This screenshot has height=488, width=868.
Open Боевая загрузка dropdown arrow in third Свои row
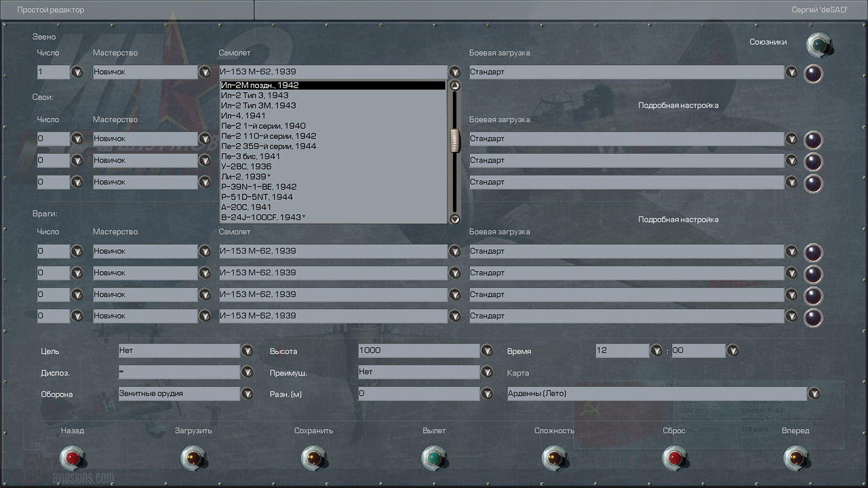click(x=791, y=182)
